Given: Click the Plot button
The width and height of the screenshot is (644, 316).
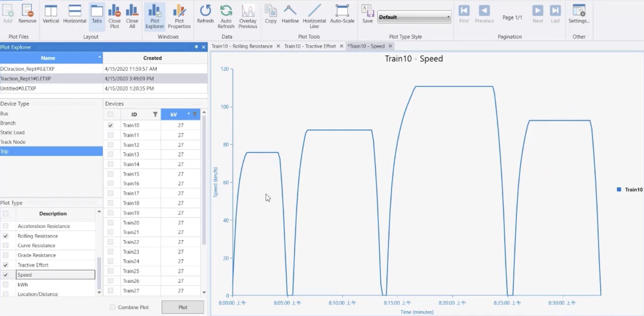Looking at the screenshot, I should 183,307.
